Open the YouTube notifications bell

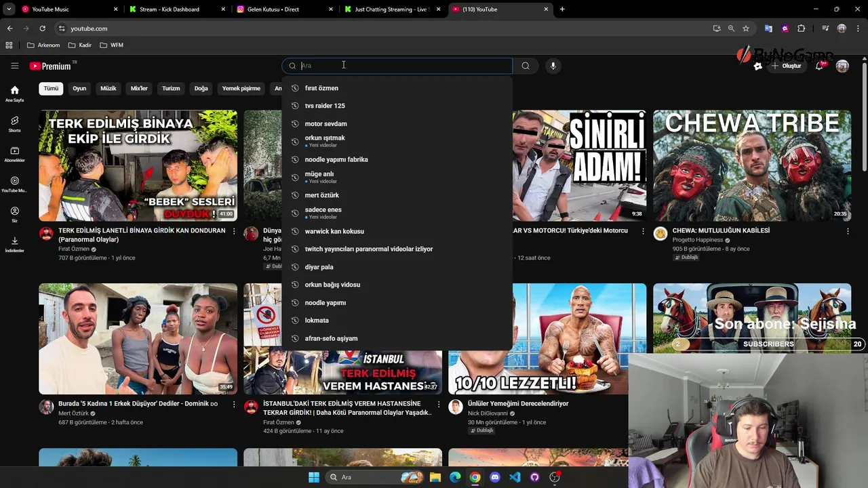(x=819, y=66)
